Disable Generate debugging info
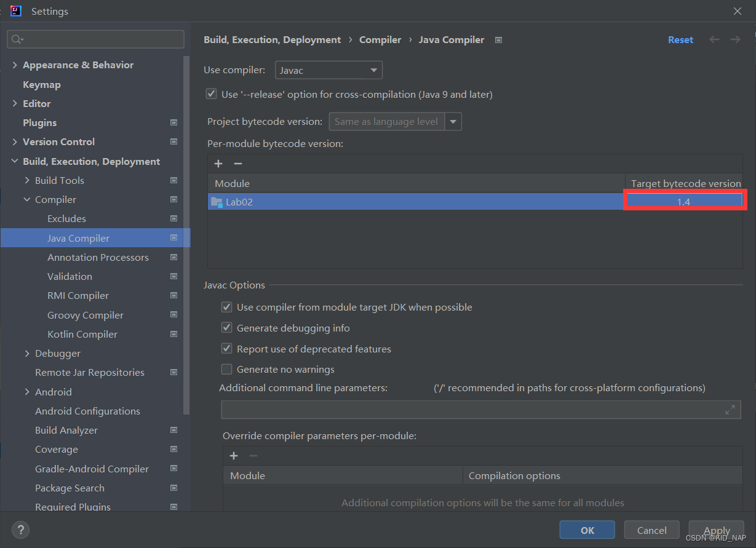Viewport: 756px width, 548px height. [226, 327]
